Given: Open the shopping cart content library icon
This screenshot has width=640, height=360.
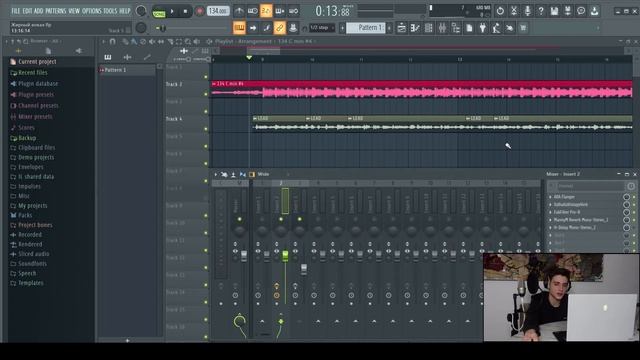Looking at the screenshot, I should pos(523,28).
